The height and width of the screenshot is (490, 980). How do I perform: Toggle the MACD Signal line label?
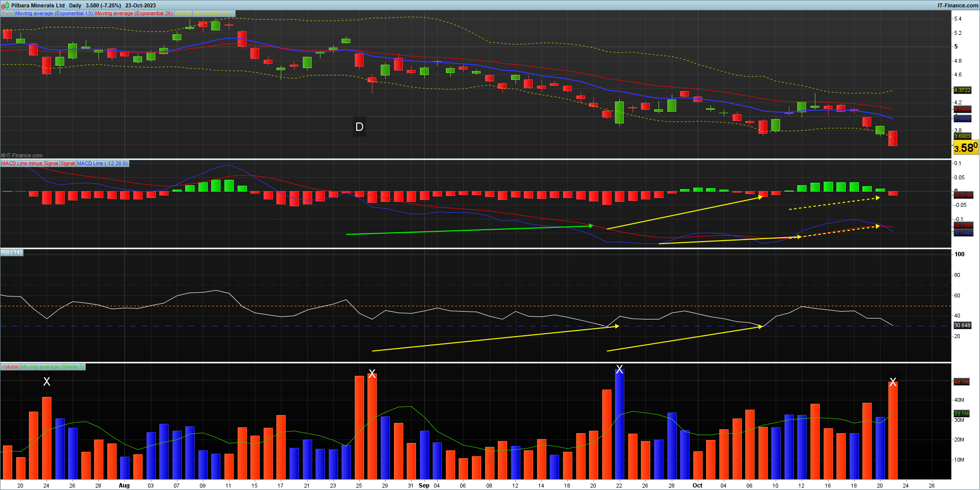(68, 164)
